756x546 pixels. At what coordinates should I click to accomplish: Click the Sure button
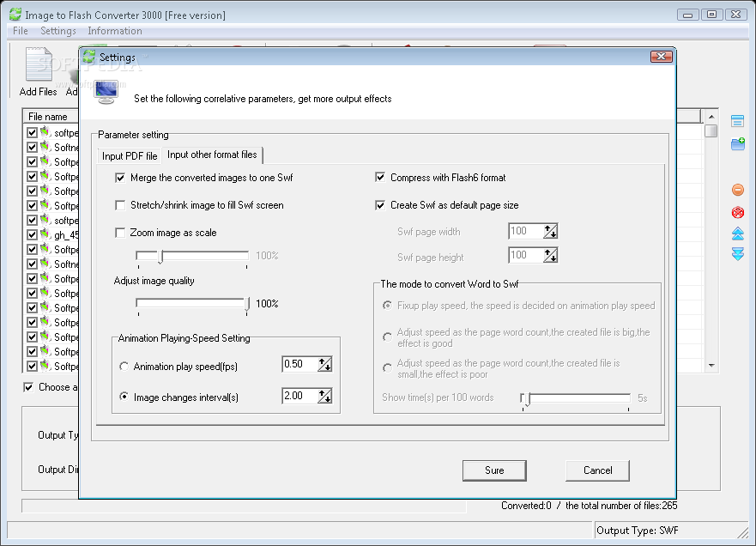pyautogui.click(x=494, y=470)
